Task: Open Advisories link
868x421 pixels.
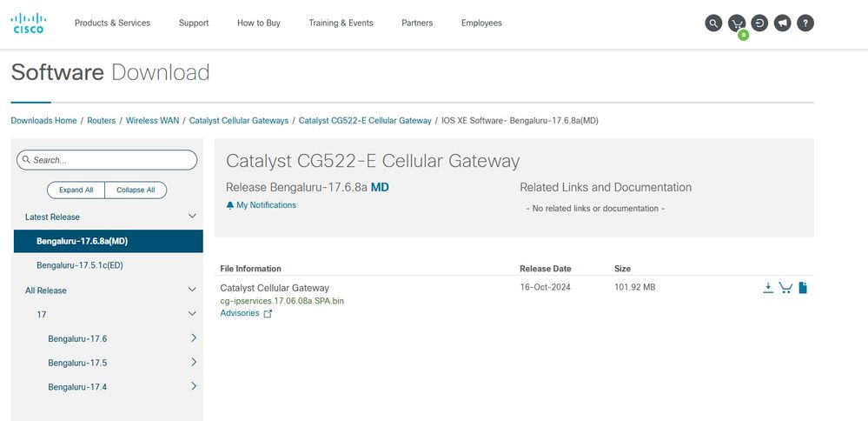Action: 240,313
